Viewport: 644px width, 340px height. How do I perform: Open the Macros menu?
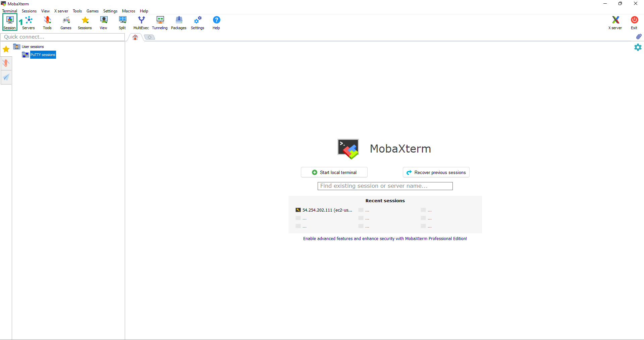pos(128,11)
